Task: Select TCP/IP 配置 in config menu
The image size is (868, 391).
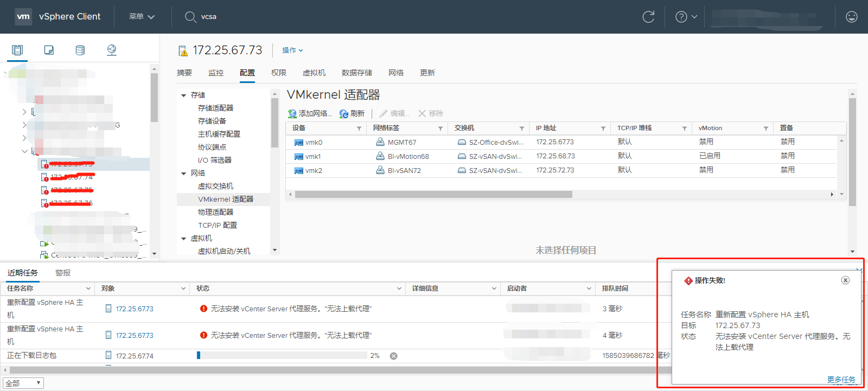Action: tap(218, 225)
